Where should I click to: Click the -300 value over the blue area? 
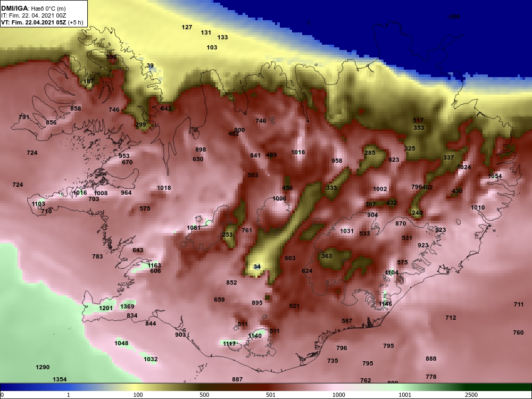coord(454,16)
